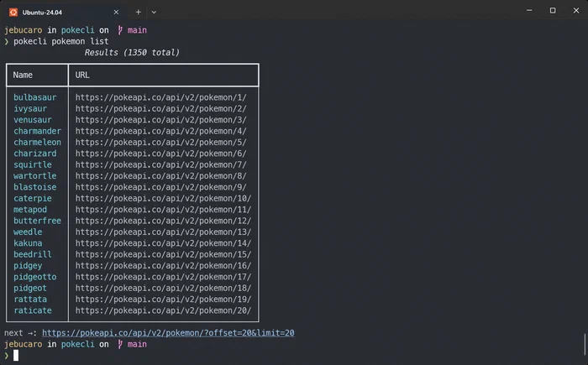Click the URL ending in pokemon/15/
Screen dimensions: 588x365
[163, 254]
